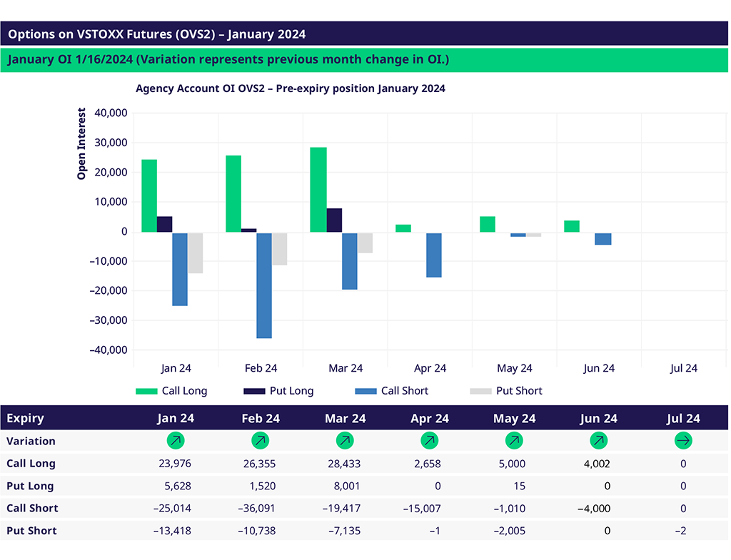Viewport: 731px width, 560px height.
Task: Click the Feb 24 Call Short bar
Action: 264,285
